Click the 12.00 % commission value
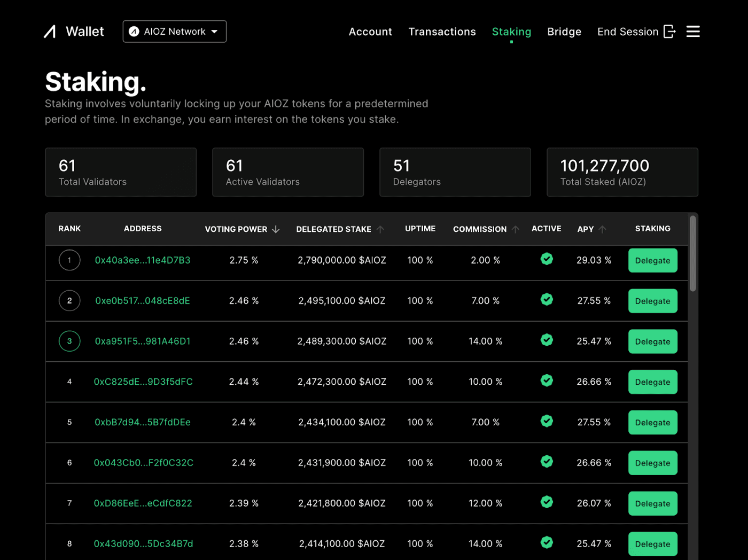This screenshot has height=560, width=748. pyautogui.click(x=485, y=503)
